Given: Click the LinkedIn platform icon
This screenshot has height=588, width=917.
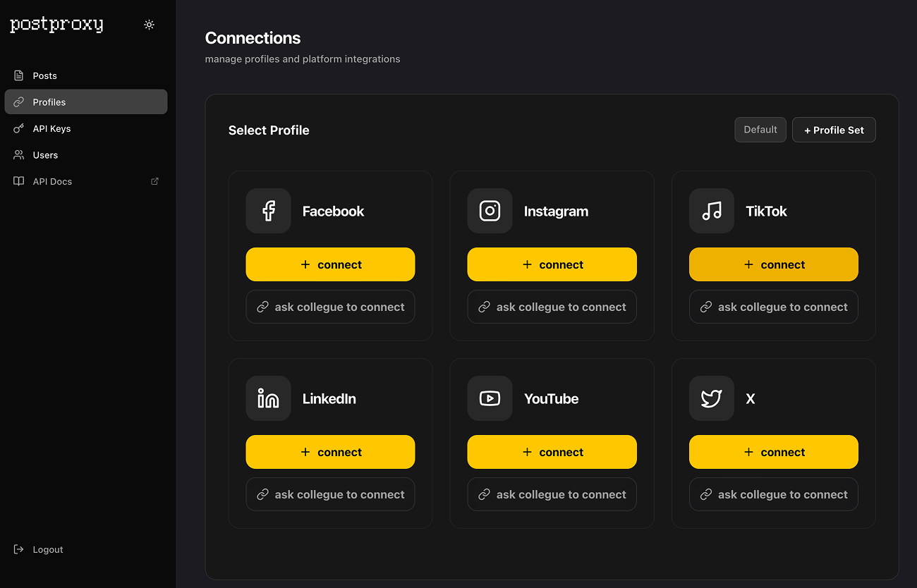Looking at the screenshot, I should [x=268, y=398].
